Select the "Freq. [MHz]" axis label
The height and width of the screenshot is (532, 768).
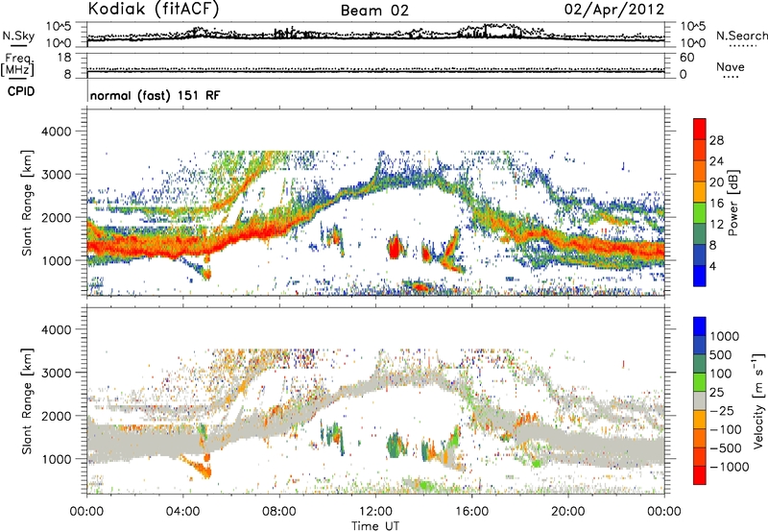coord(17,64)
